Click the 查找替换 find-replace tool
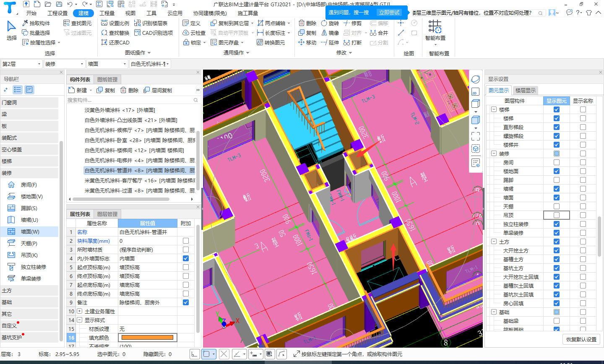 click(115, 33)
